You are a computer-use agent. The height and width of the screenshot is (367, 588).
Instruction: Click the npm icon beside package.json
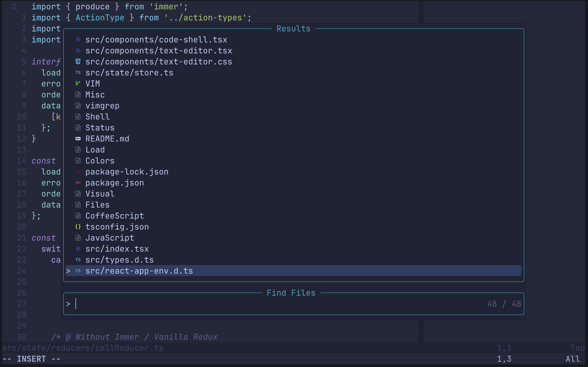click(x=78, y=182)
